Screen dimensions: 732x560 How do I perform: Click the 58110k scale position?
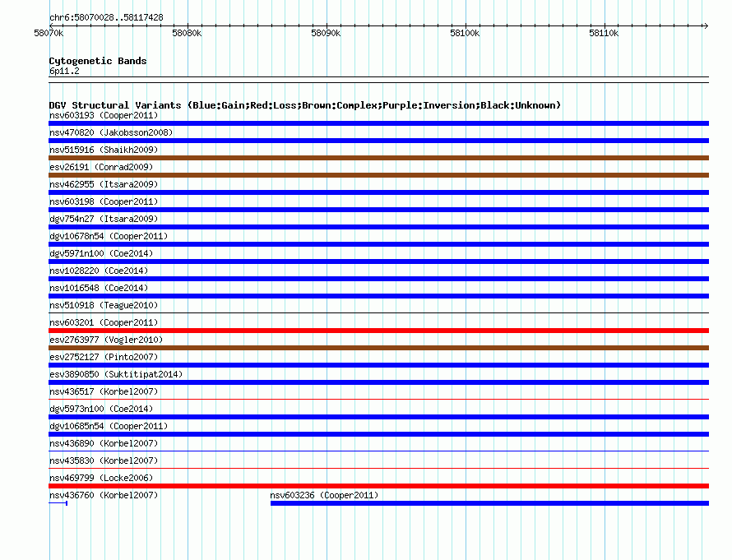tap(604, 33)
